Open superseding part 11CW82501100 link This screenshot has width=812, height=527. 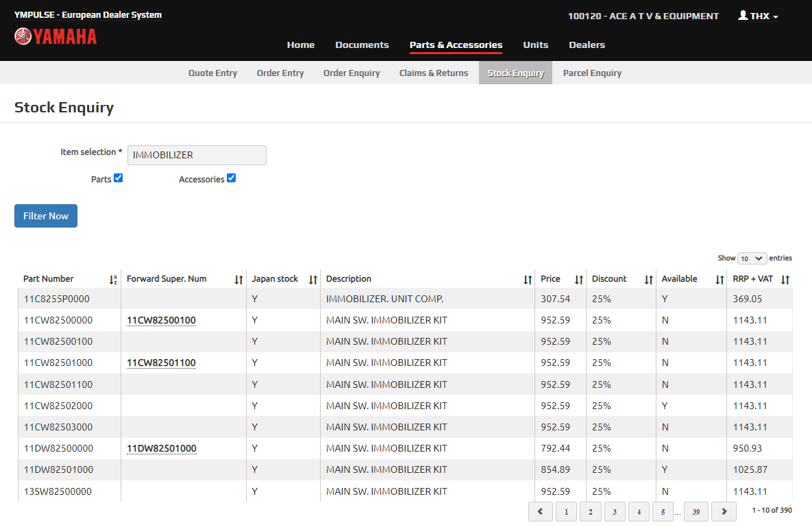click(161, 363)
